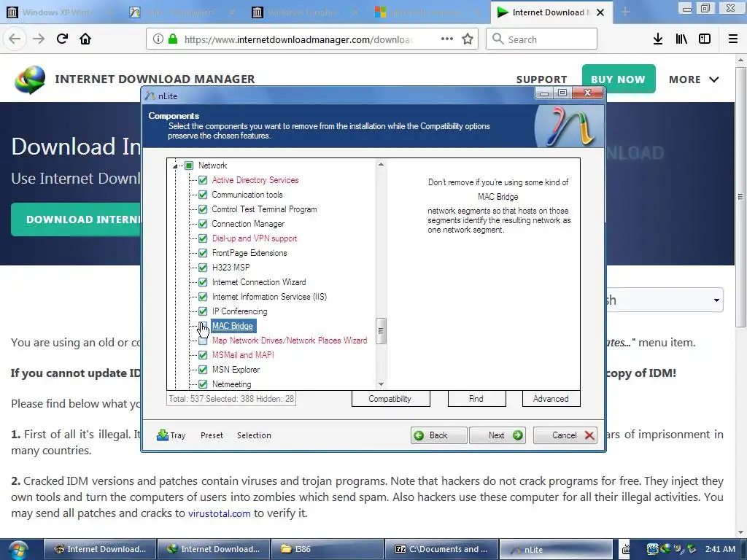The width and height of the screenshot is (747, 560).
Task: Click the keyboard icon on taskbar
Action: (626, 550)
